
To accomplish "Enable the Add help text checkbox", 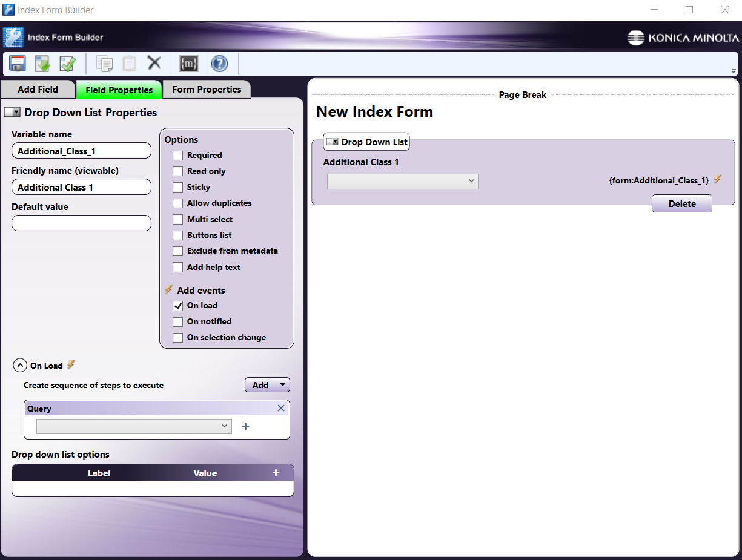I will pos(177,267).
